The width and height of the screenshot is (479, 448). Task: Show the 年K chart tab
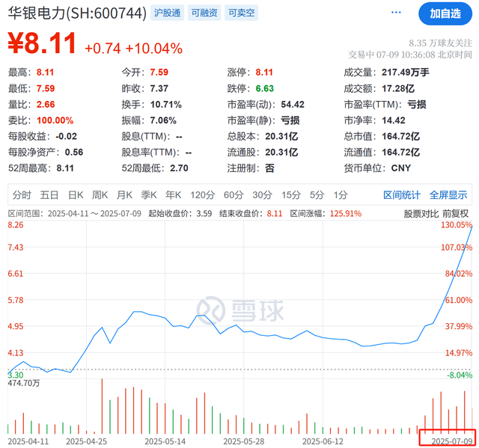[173, 194]
